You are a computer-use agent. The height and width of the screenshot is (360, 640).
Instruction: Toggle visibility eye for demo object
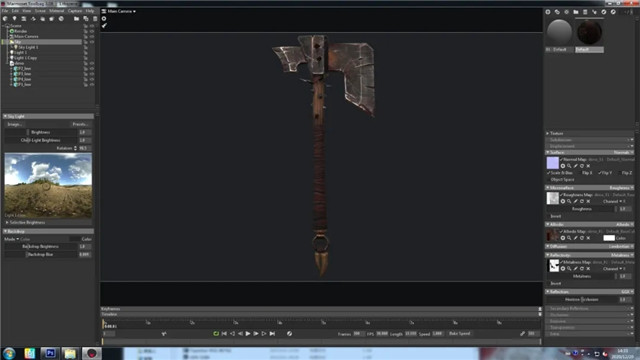tap(92, 63)
